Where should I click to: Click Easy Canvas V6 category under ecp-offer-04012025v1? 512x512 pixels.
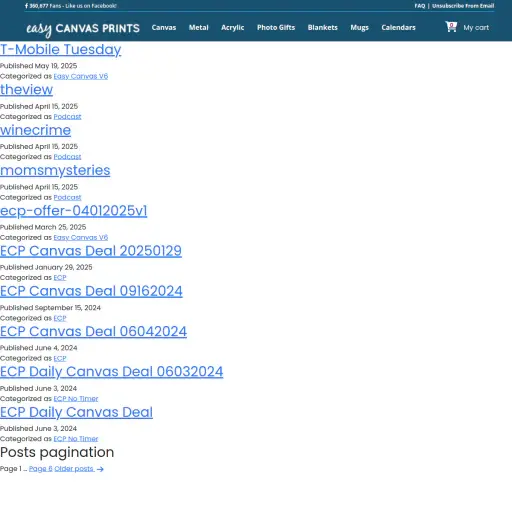point(81,238)
